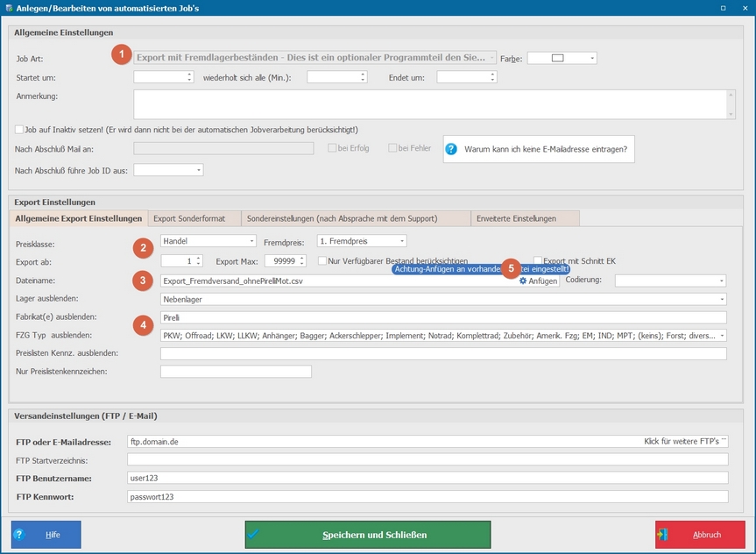Open the Erweiterte Einstellungen tab

pyautogui.click(x=525, y=218)
